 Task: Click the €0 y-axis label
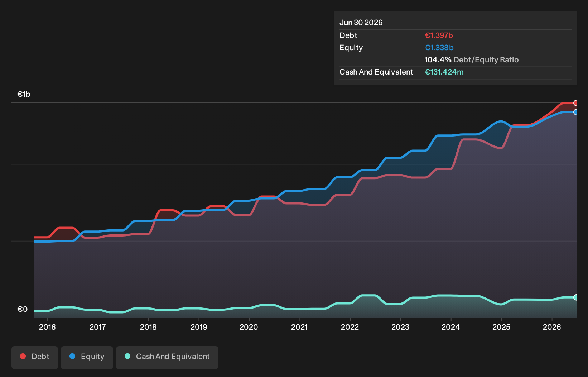(23, 309)
